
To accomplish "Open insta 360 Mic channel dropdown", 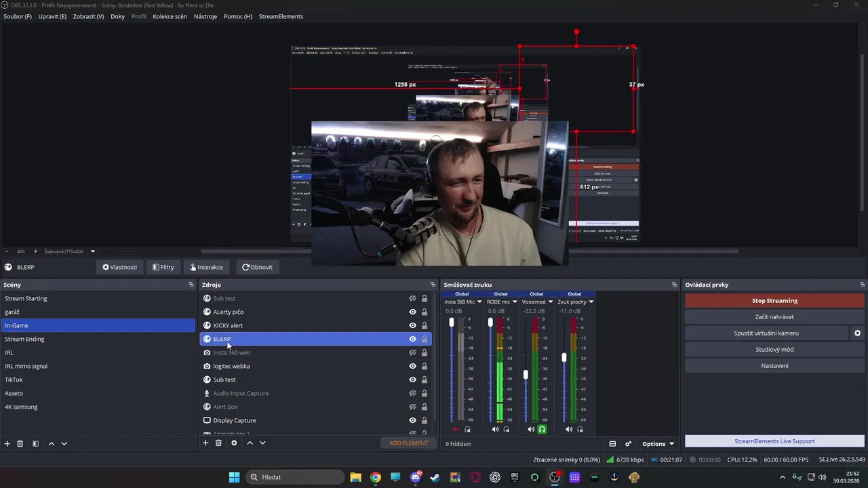I will [479, 302].
